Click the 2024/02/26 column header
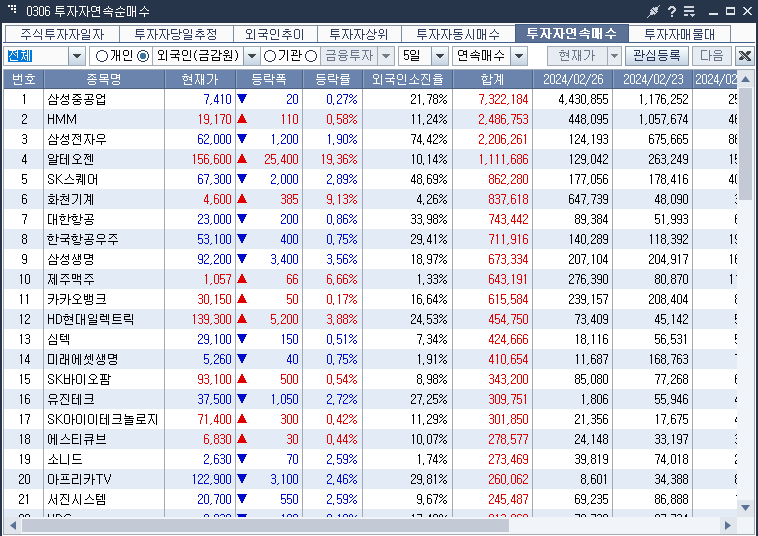The image size is (758, 536). 573,79
